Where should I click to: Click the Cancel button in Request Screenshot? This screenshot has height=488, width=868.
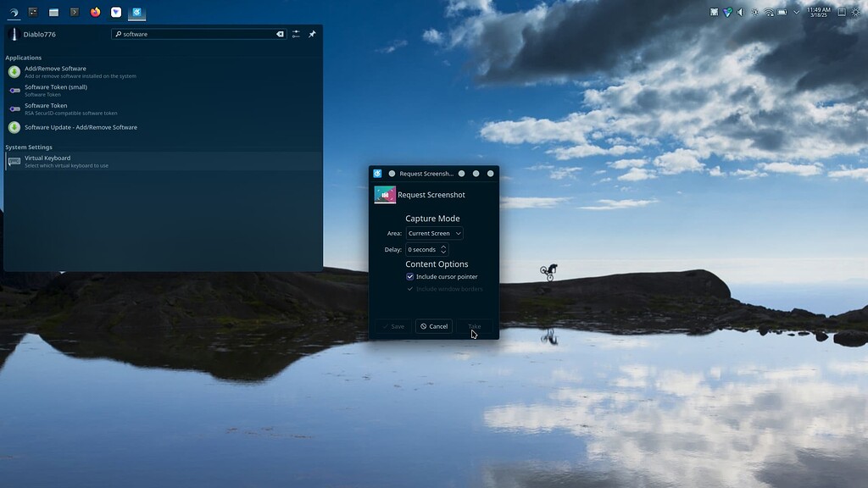click(x=434, y=326)
